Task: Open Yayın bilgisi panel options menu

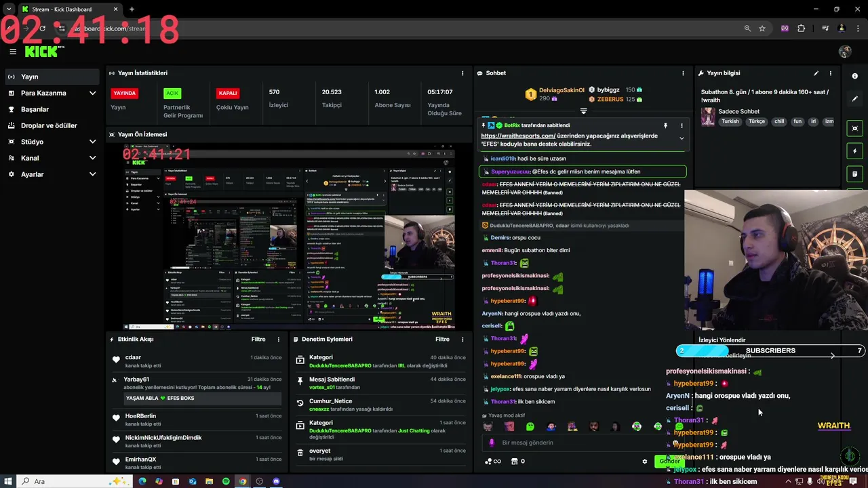Action: (x=831, y=73)
